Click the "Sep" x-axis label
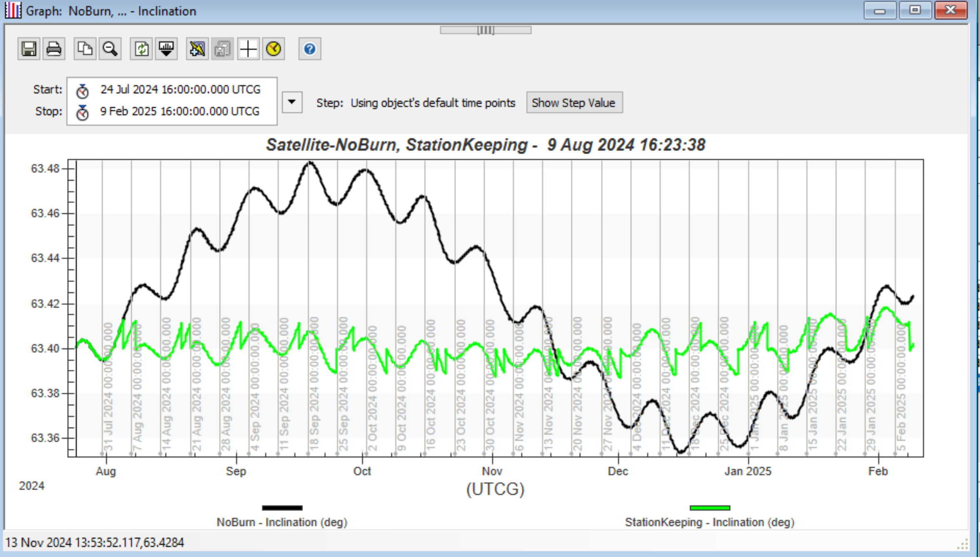This screenshot has width=980, height=557. (x=236, y=471)
